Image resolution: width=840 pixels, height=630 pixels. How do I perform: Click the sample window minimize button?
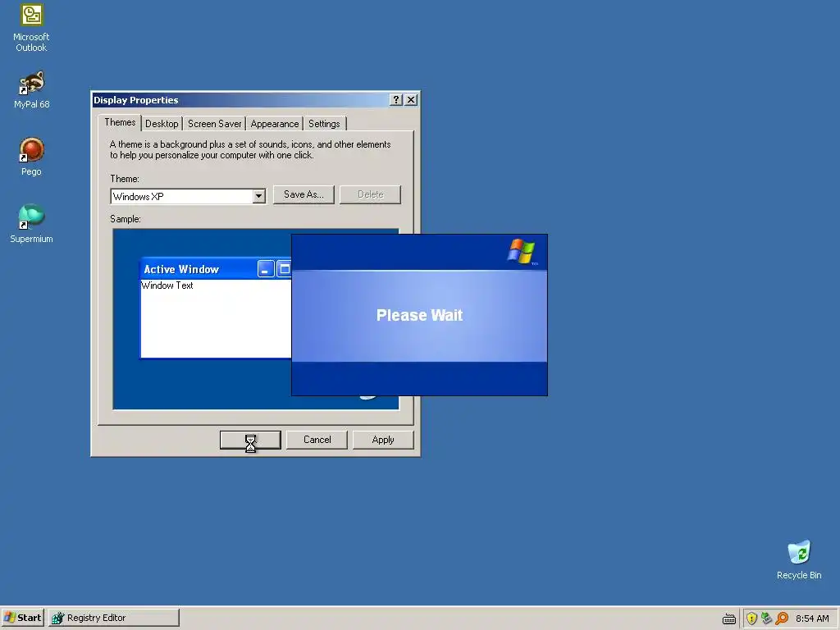point(266,269)
